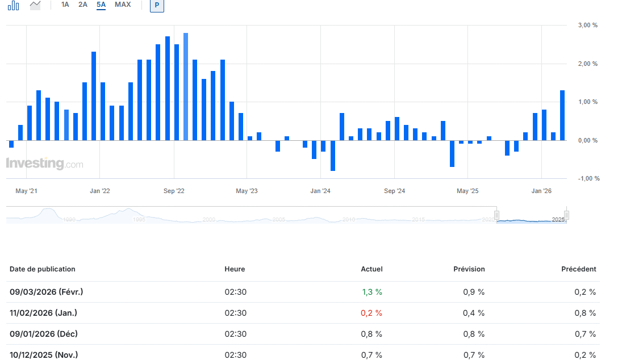Click the Investing.com watermark logo

pos(44,164)
